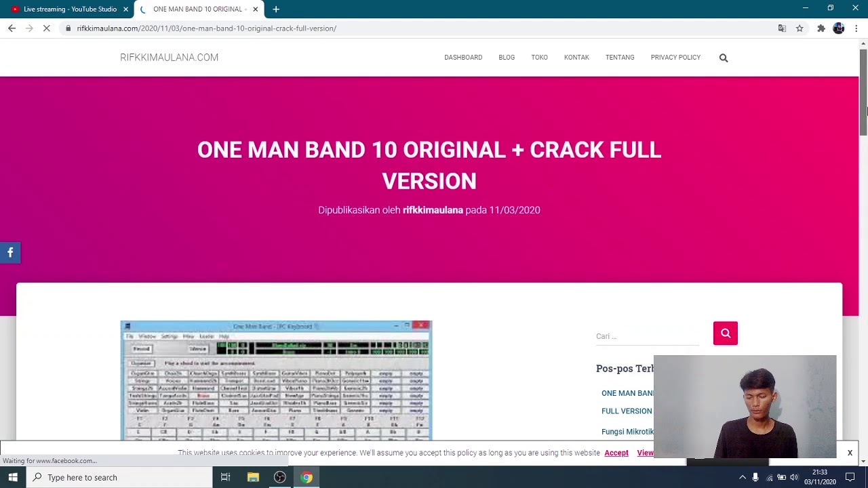This screenshot has width=868, height=488.
Task: Open the Windows notification center
Action: pos(850,477)
